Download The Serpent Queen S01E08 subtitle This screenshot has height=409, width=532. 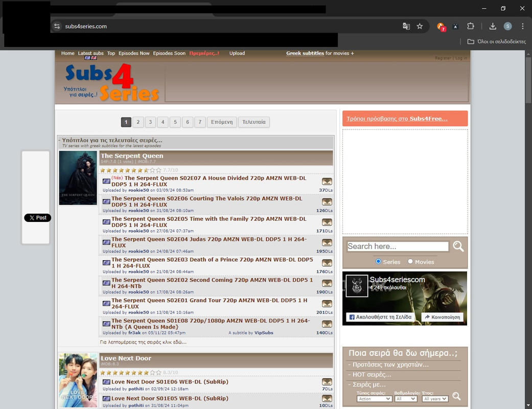click(327, 324)
